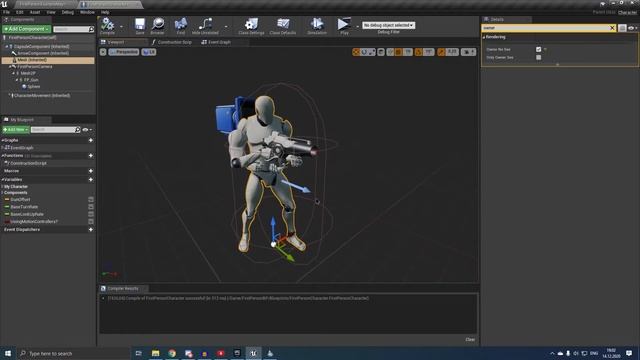640x360 pixels.
Task: Select FirstPersonCharacter(self) in components tree
Action: pyautogui.click(x=32, y=38)
